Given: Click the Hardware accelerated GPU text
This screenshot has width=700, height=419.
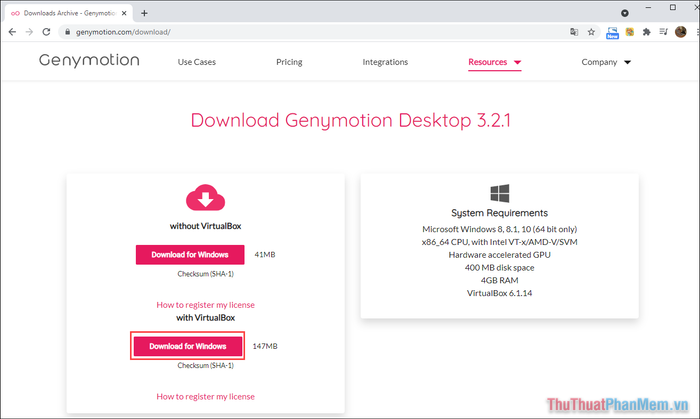Looking at the screenshot, I should tap(499, 254).
